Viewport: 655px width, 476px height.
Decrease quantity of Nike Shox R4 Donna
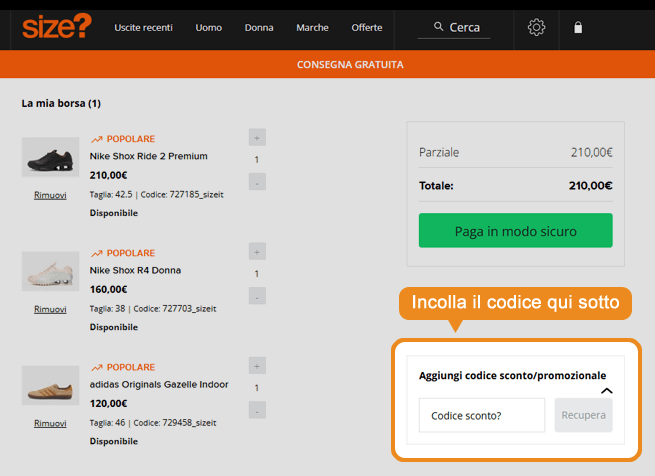[257, 296]
